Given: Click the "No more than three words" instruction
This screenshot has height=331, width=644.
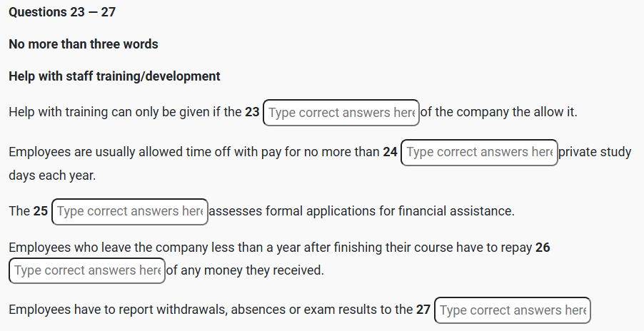Looking at the screenshot, I should click(84, 44).
